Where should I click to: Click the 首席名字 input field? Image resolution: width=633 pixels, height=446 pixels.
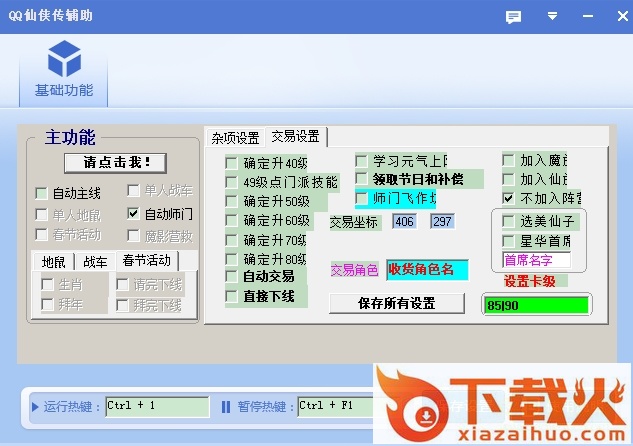[537, 260]
